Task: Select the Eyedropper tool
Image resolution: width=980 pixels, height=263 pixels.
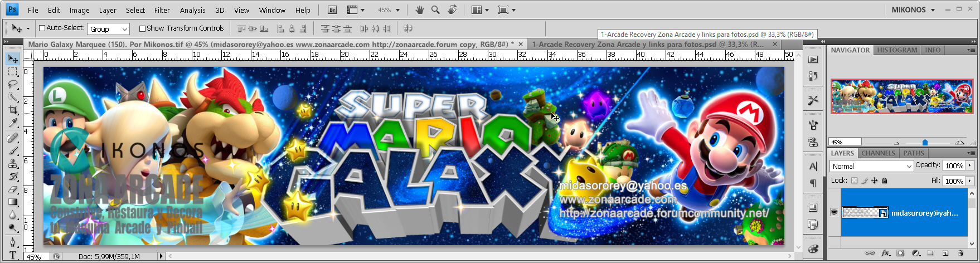Action: [13, 123]
